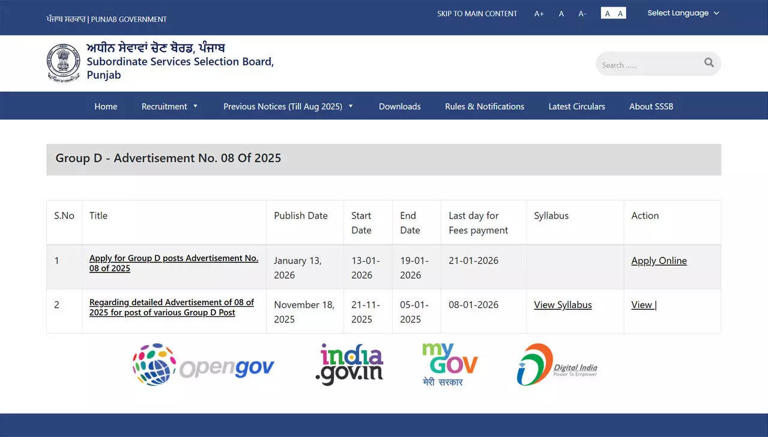Open the OpenGov logo link
Screen dimensions: 768x437
coord(203,365)
